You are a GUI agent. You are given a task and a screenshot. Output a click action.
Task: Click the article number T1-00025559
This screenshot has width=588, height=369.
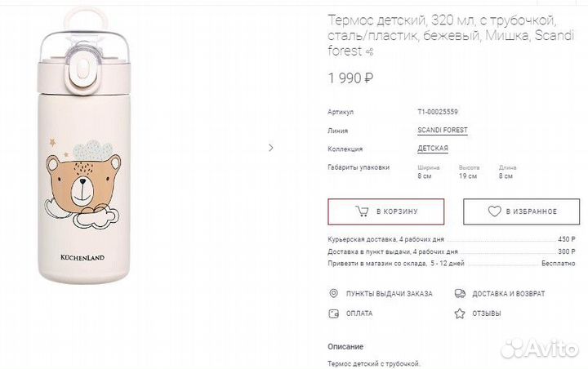coord(438,112)
